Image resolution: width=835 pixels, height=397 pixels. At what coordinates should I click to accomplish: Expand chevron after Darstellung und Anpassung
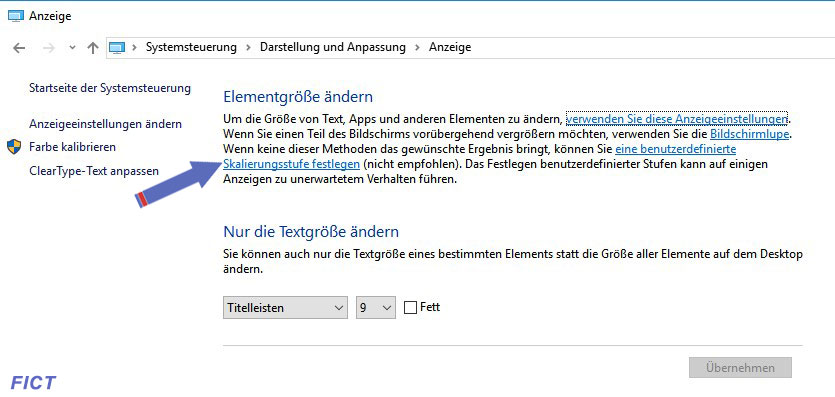[x=418, y=47]
